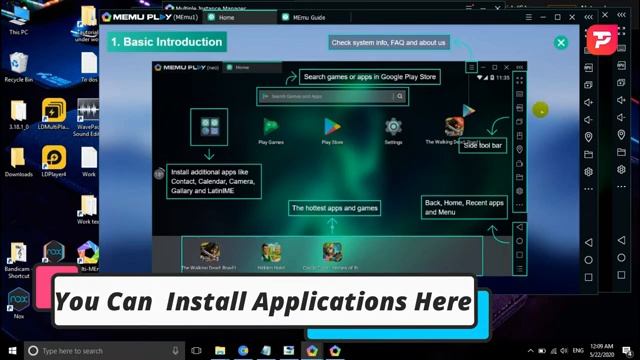Open the Windows Start menu
This screenshot has width=640, height=360.
(12, 351)
